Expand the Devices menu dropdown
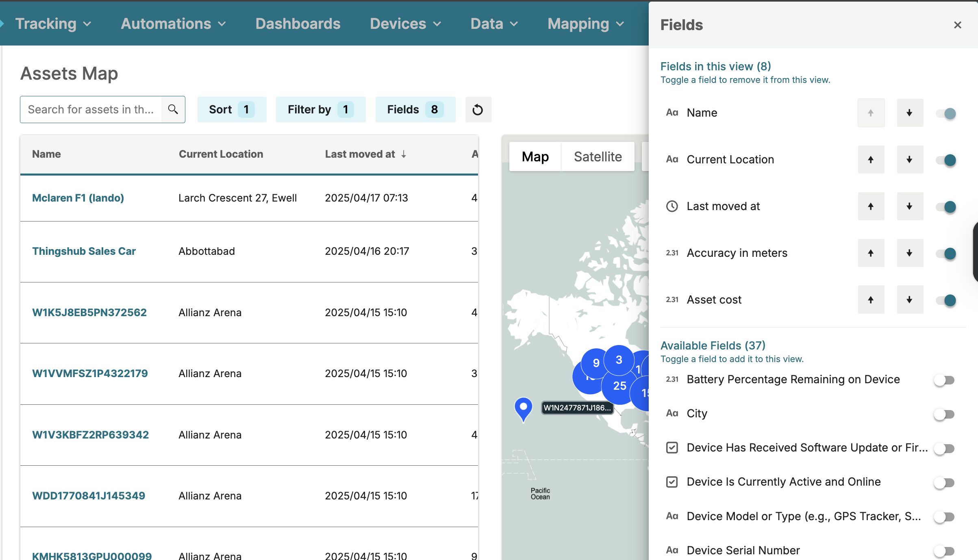This screenshot has height=560, width=978. [x=405, y=24]
